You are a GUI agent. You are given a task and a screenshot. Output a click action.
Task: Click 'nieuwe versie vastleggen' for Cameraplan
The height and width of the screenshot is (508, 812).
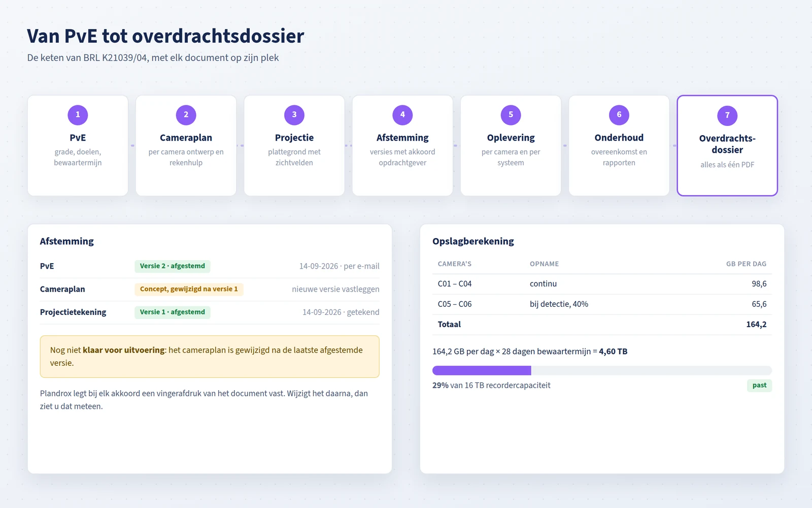point(335,289)
